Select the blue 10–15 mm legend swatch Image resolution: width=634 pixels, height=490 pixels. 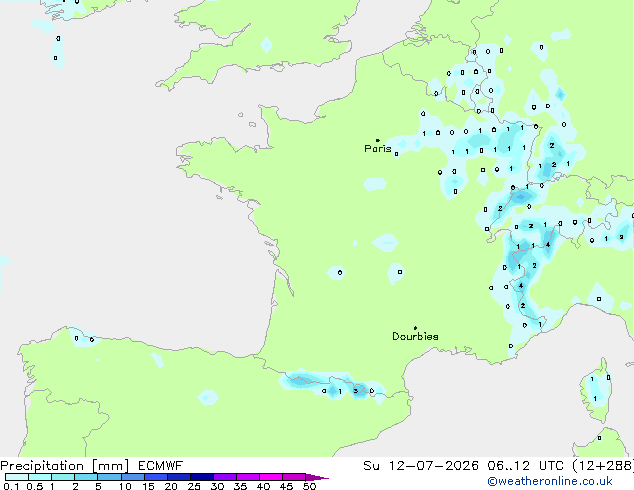click(133, 477)
